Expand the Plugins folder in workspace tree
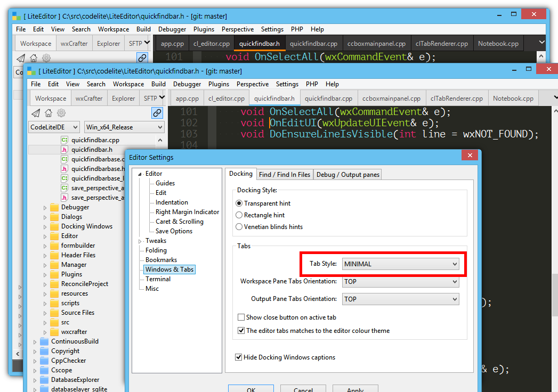Image resolution: width=558 pixels, height=392 pixels. click(x=45, y=275)
